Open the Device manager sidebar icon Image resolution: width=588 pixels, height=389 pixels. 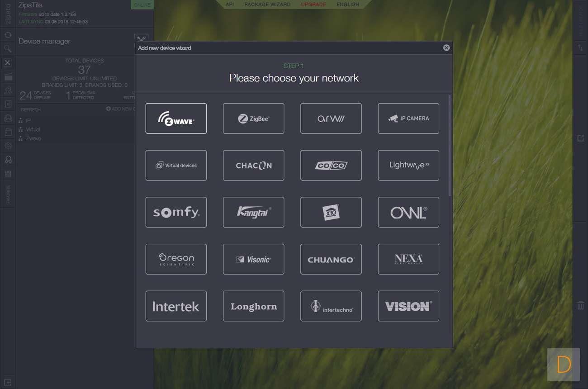pyautogui.click(x=8, y=63)
